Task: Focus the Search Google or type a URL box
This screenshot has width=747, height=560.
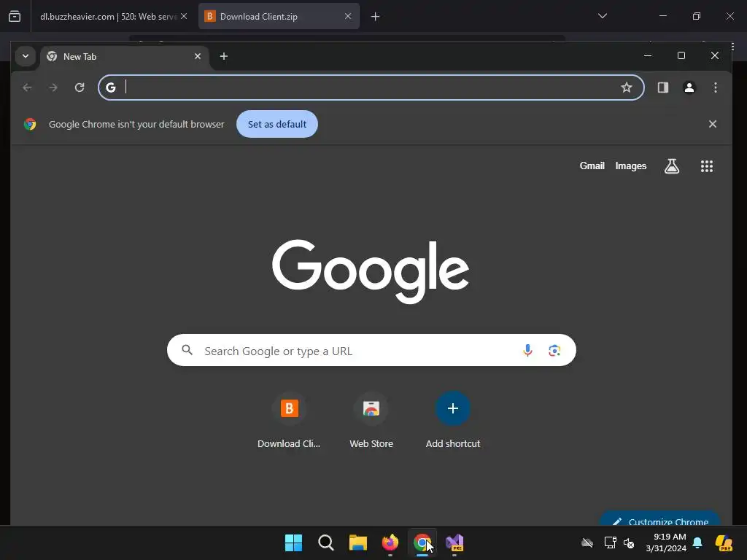Action: click(x=371, y=351)
